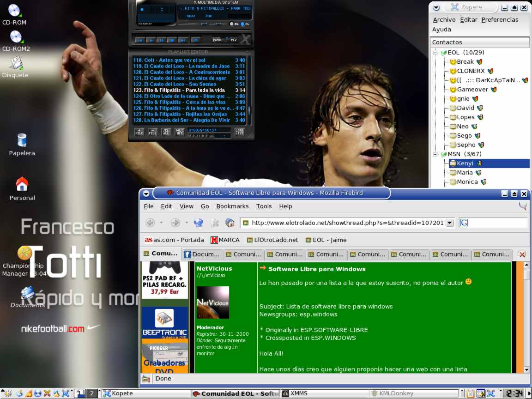This screenshot has width=532, height=399.
Task: Open Kopete window menu arrow
Action: tap(436, 7)
